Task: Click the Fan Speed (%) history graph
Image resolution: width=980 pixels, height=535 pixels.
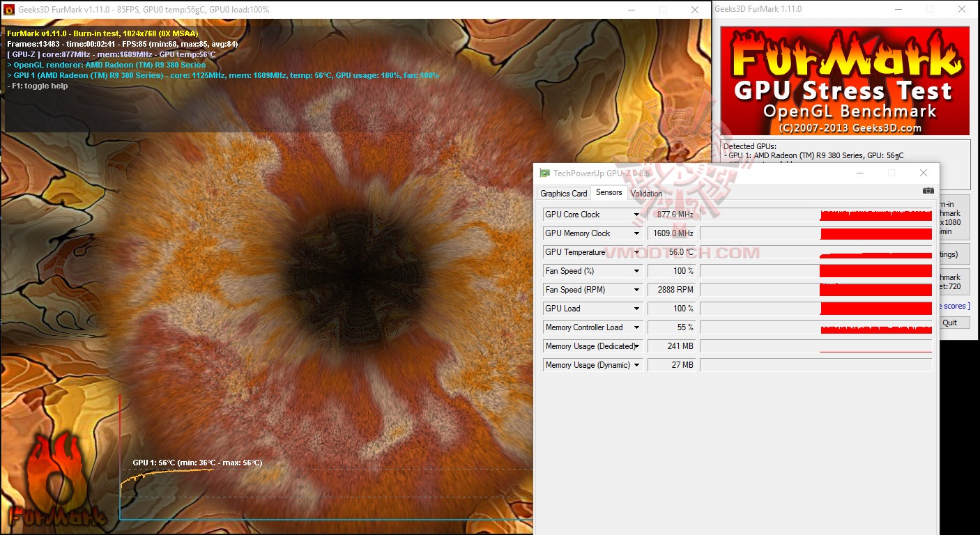Action: point(816,271)
